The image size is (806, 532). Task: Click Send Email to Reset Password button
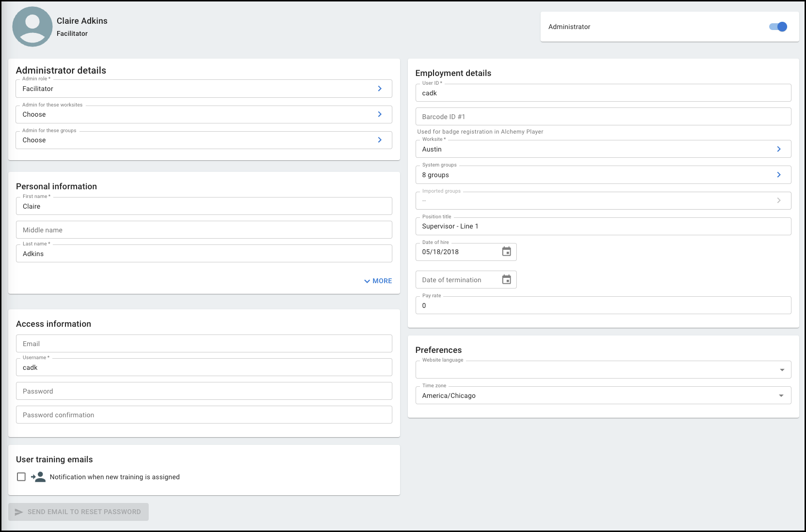point(78,512)
